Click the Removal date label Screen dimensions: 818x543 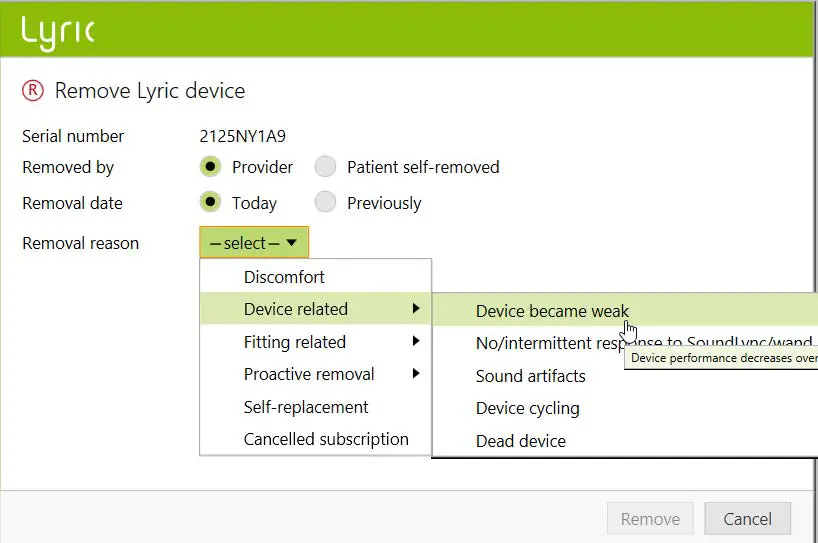[72, 203]
